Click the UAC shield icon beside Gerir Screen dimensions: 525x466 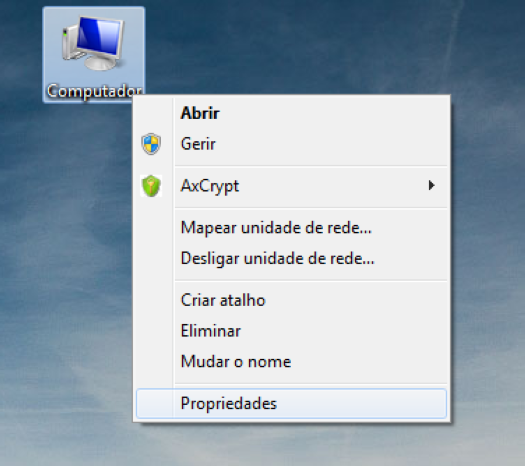[x=151, y=144]
